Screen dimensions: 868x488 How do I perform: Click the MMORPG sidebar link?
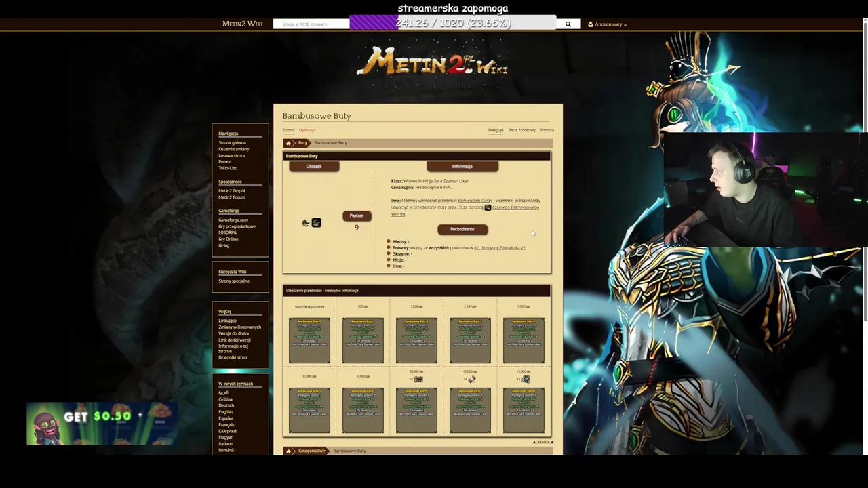226,232
